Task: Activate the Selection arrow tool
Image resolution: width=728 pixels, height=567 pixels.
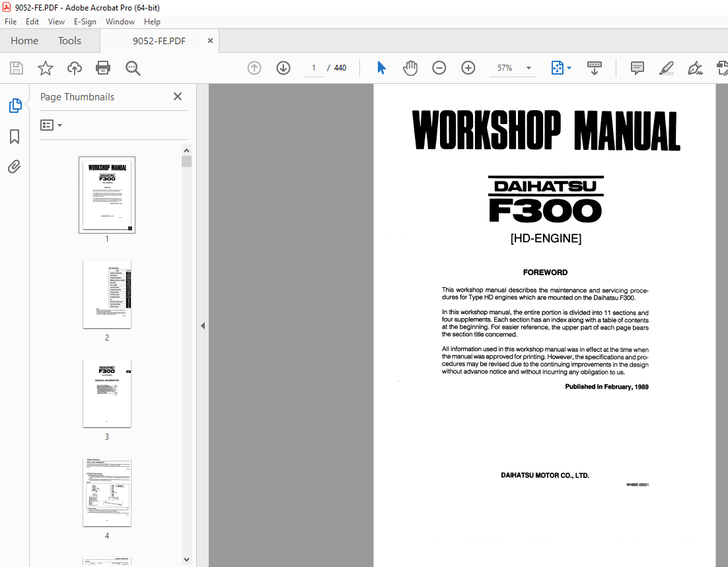Action: [381, 68]
